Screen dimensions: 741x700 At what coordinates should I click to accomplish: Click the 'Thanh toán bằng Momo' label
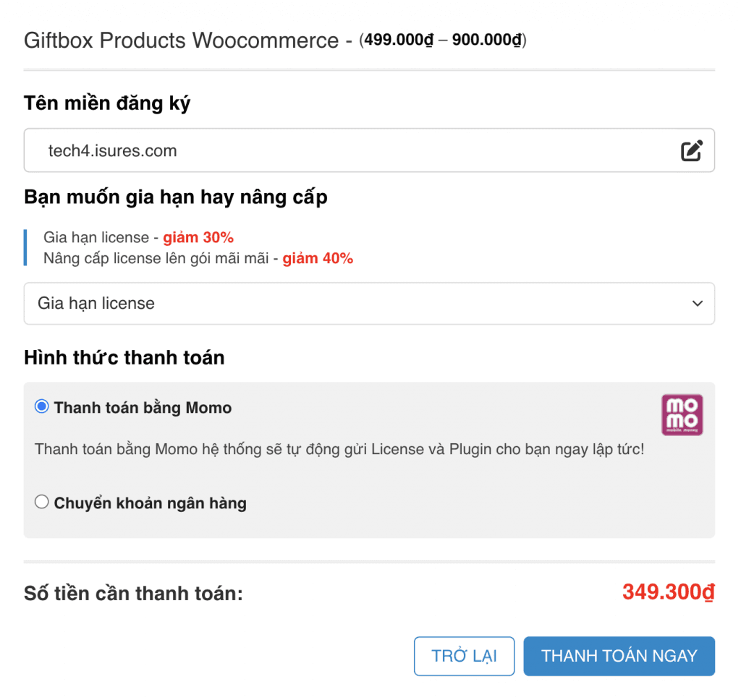tap(143, 408)
